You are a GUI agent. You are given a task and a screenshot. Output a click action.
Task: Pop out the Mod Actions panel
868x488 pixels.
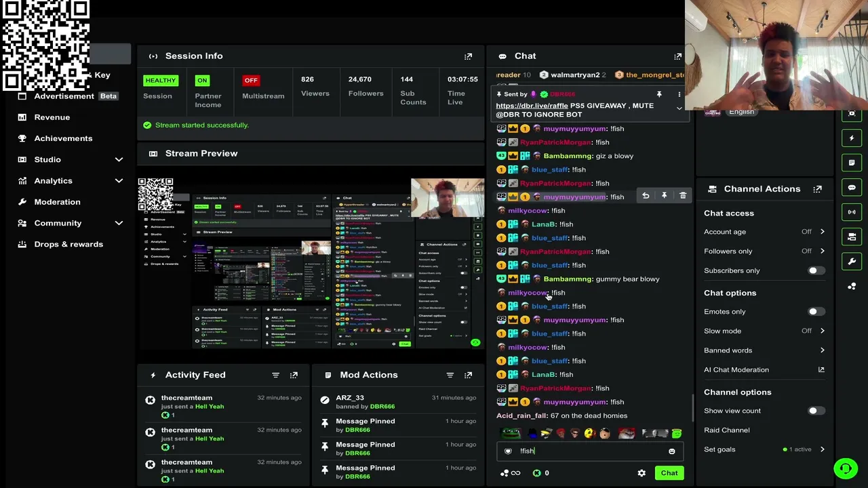468,375
